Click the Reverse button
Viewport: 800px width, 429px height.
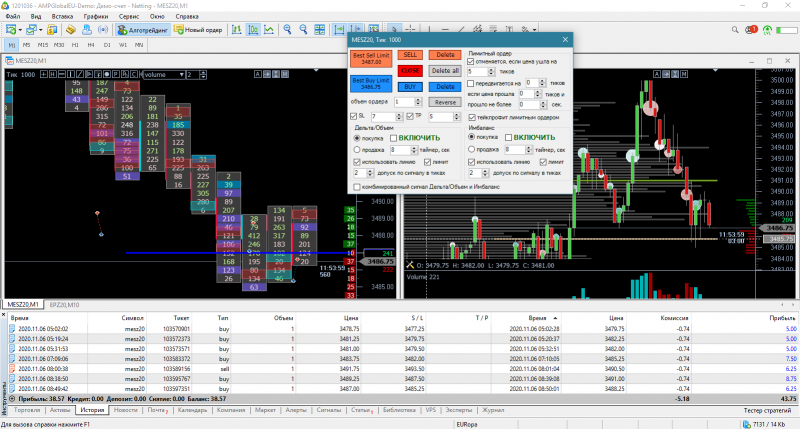(445, 102)
